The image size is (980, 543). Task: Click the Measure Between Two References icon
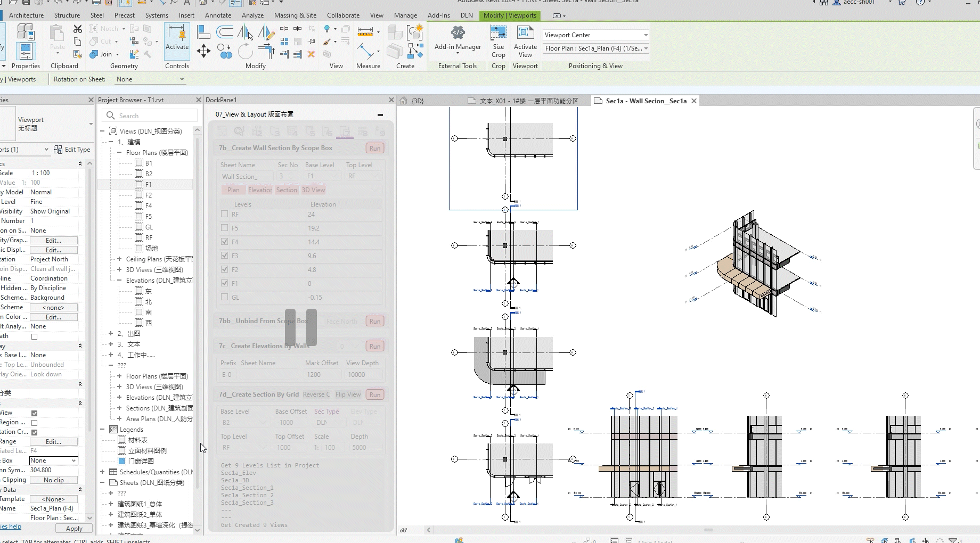pyautogui.click(x=365, y=51)
